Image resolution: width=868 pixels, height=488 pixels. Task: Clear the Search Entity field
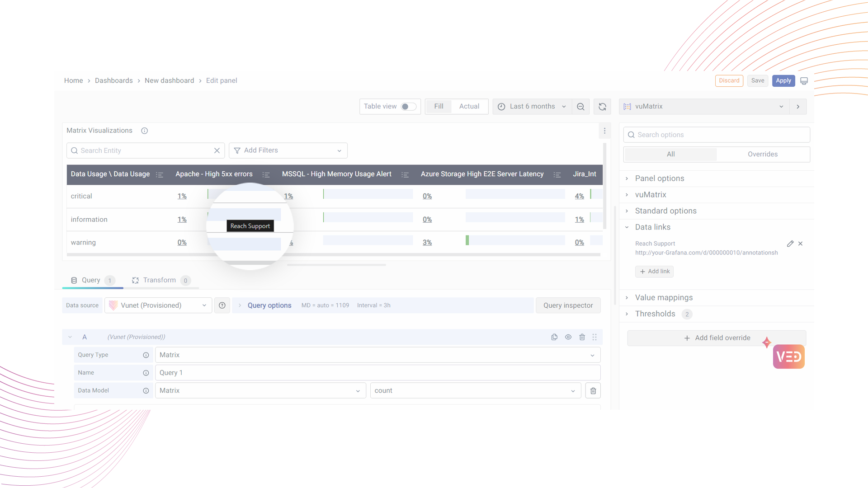click(x=217, y=150)
